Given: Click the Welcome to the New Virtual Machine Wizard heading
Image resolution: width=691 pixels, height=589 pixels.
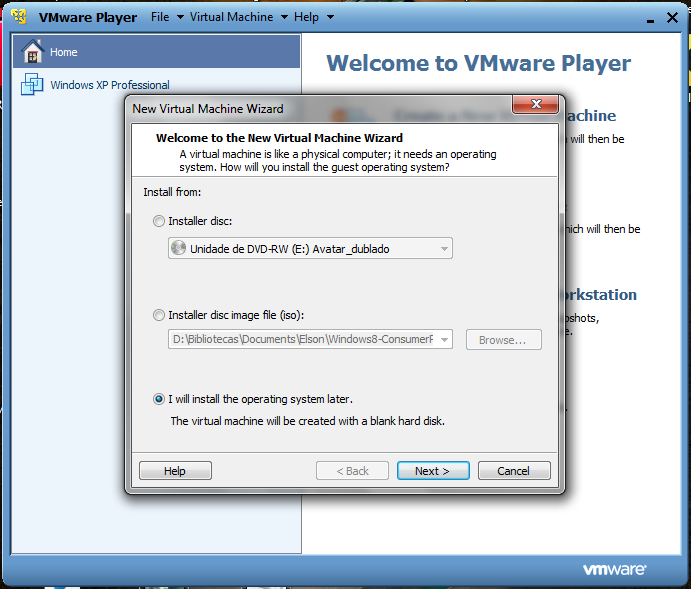Looking at the screenshot, I should coord(279,138).
